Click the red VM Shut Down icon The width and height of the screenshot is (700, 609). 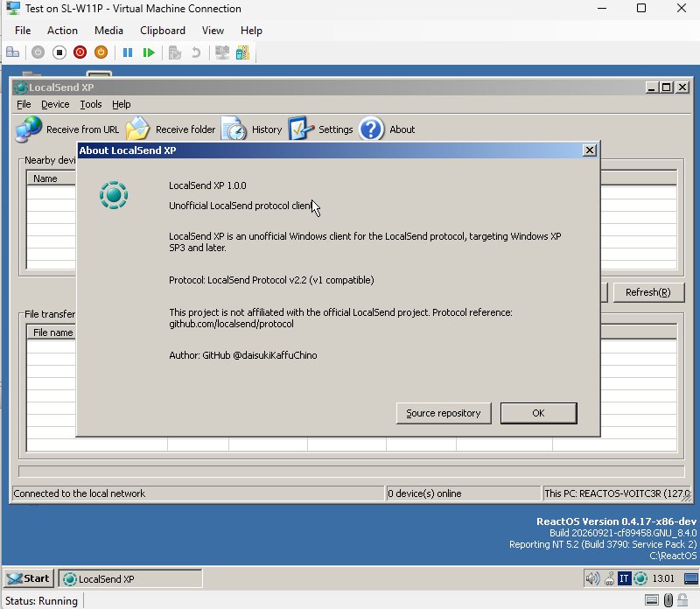(x=80, y=52)
